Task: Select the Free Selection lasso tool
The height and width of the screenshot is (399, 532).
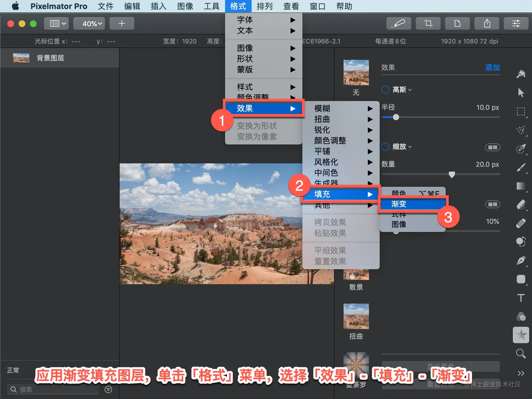Action: (521, 130)
